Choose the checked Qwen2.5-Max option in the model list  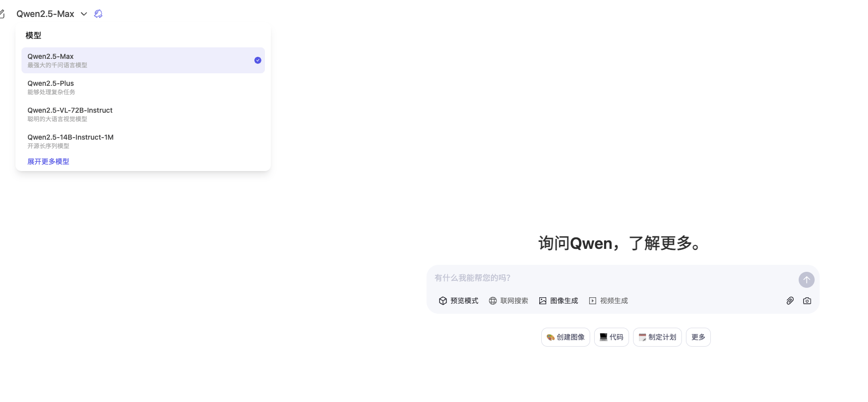[x=143, y=60]
